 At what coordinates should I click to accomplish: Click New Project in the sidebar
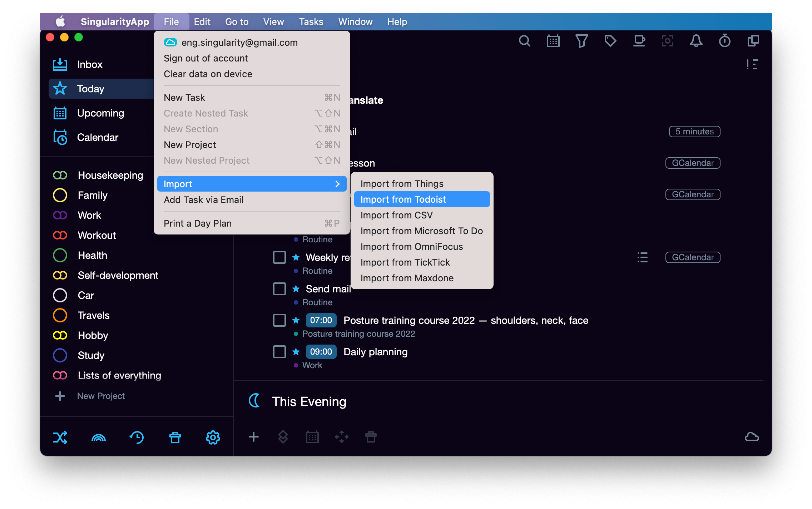point(101,396)
